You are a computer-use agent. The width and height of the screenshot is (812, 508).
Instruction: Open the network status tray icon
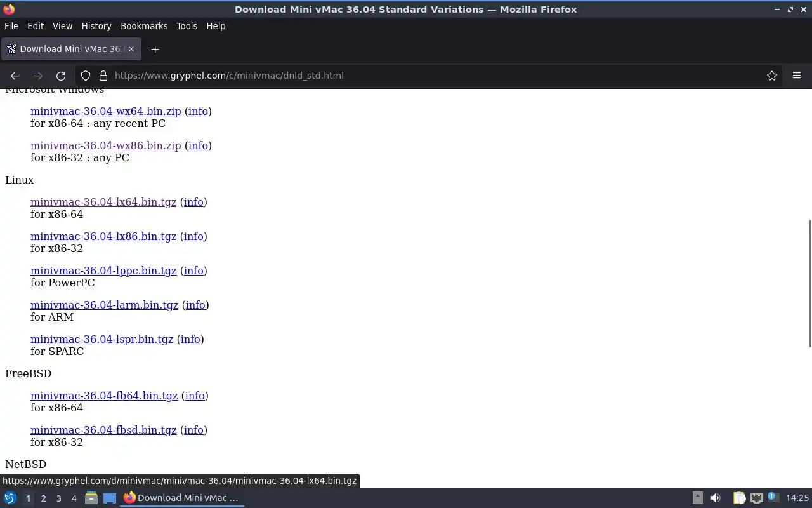[x=756, y=498]
